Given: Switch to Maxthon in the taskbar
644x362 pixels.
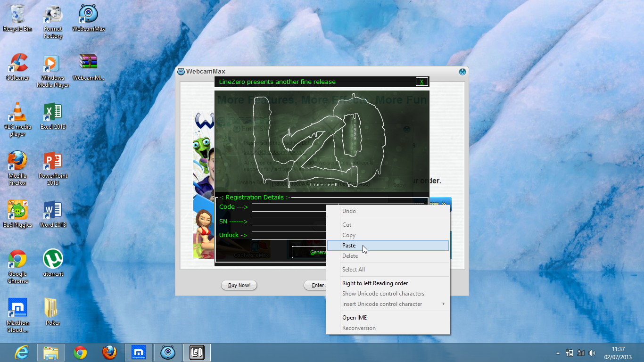Looking at the screenshot, I should [x=139, y=353].
